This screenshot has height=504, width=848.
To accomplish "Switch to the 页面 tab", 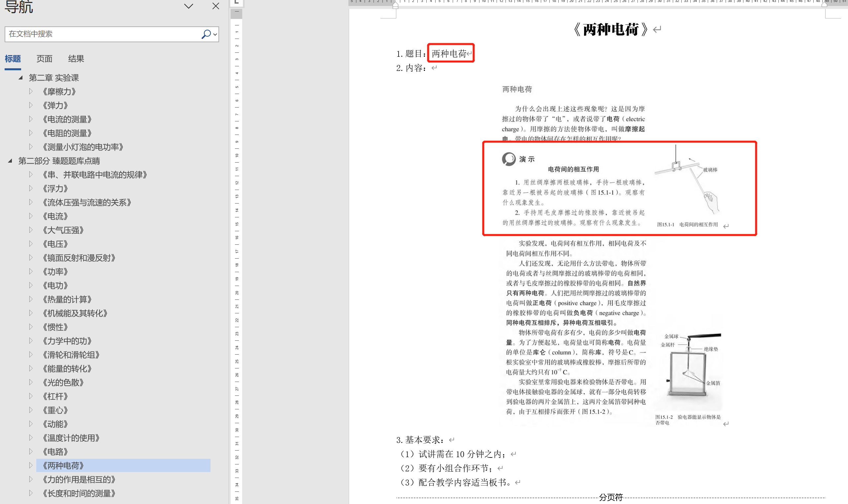I will pyautogui.click(x=44, y=59).
